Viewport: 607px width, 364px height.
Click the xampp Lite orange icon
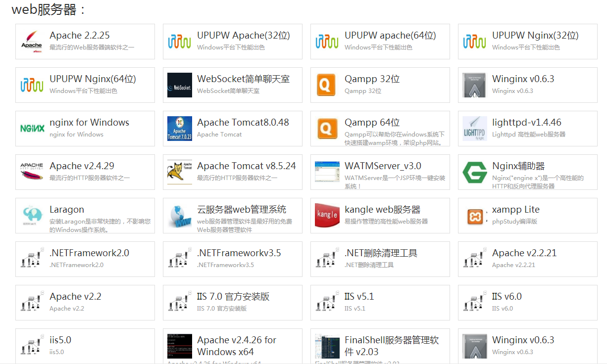474,216
